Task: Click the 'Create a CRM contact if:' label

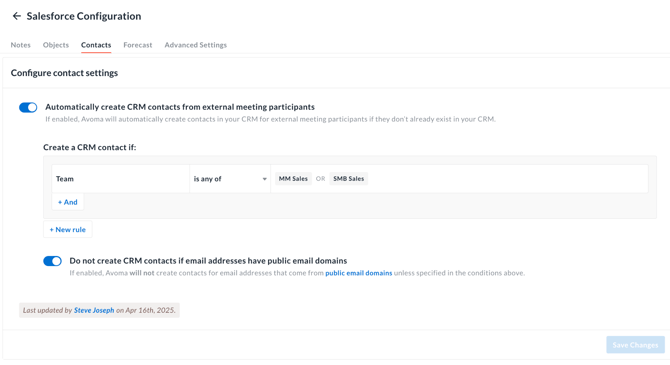Action: 90,147
